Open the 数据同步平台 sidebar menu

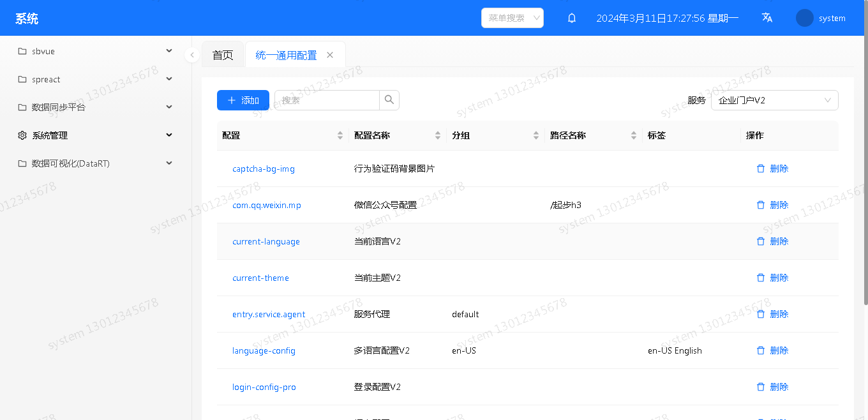(96, 107)
